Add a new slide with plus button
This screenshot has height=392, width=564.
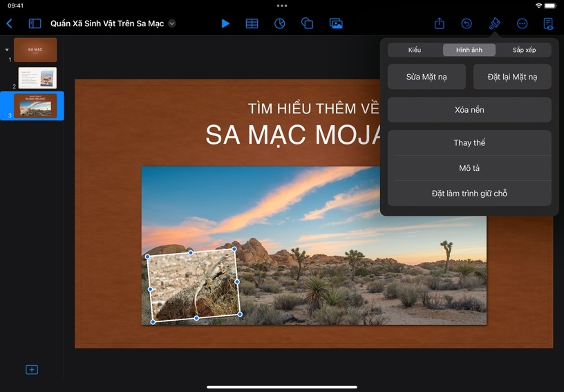click(32, 370)
